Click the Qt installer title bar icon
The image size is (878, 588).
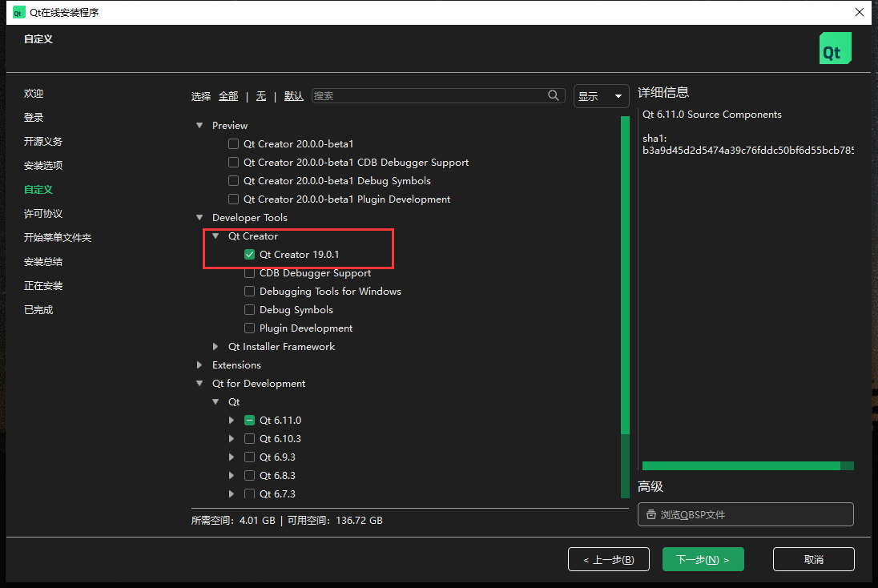click(18, 12)
